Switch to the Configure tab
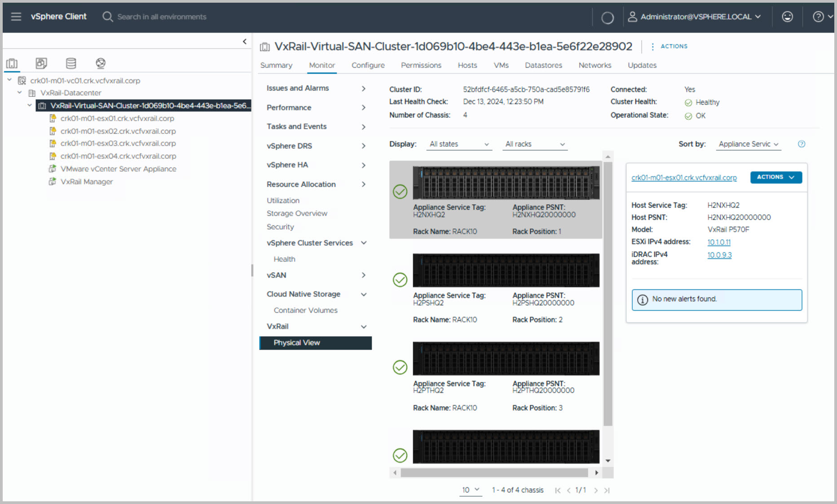The width and height of the screenshot is (837, 504). [368, 65]
